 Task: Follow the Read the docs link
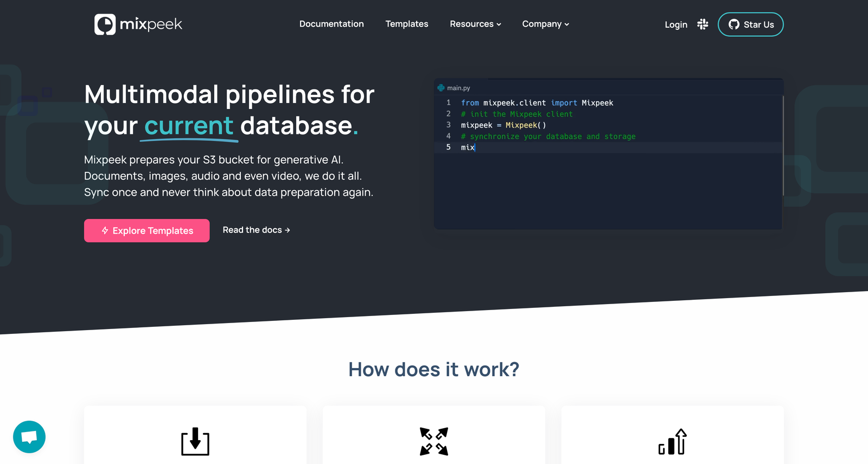click(x=256, y=230)
